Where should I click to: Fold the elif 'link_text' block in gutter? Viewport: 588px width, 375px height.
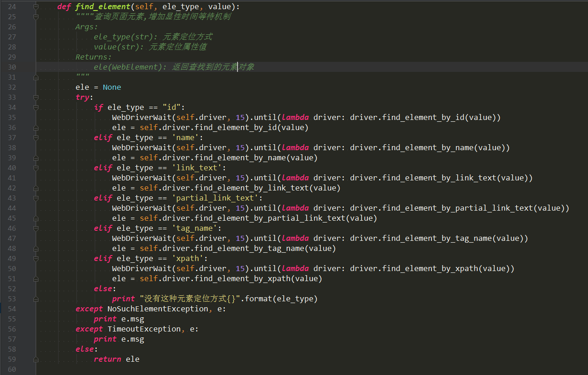pos(36,168)
